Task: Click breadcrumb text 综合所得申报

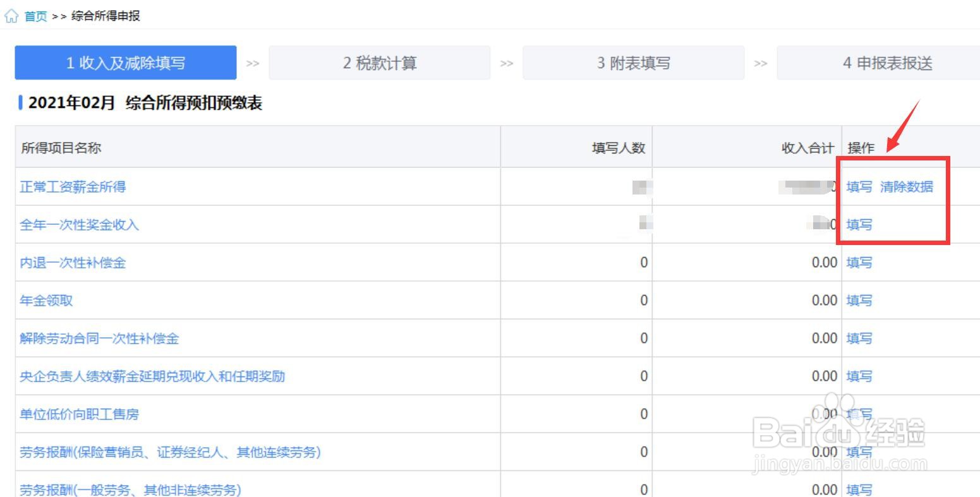Action: point(106,16)
